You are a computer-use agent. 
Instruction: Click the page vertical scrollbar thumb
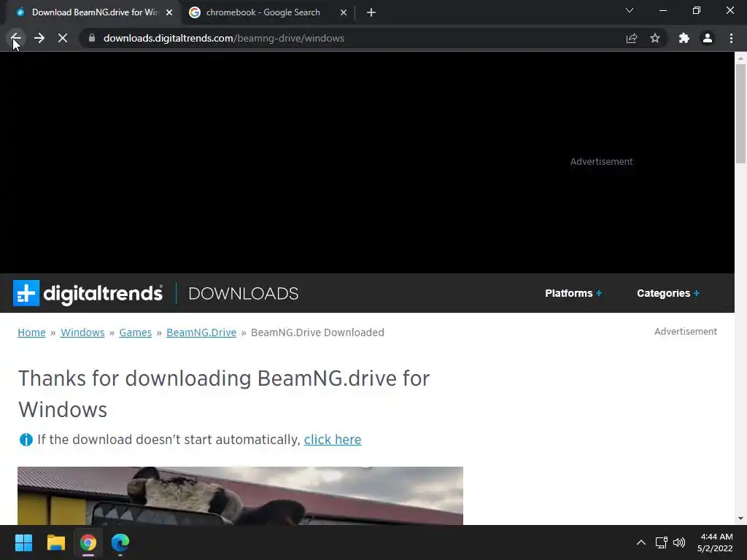(x=740, y=114)
